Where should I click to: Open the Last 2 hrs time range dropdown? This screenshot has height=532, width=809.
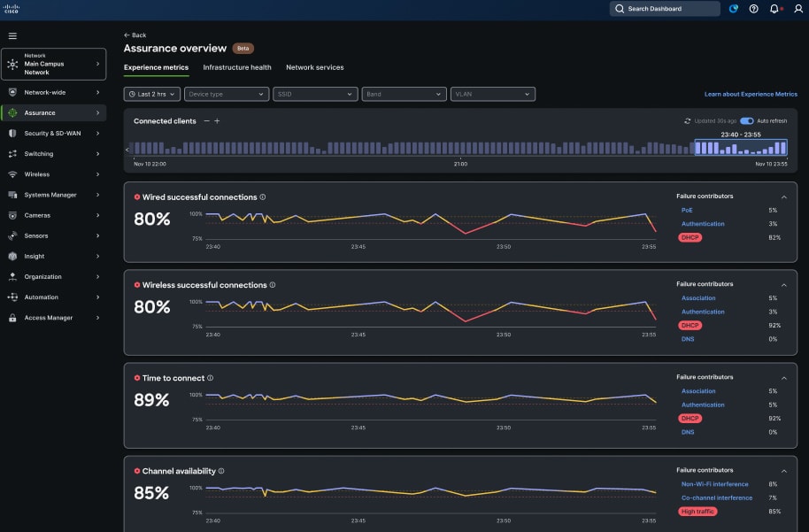(152, 94)
